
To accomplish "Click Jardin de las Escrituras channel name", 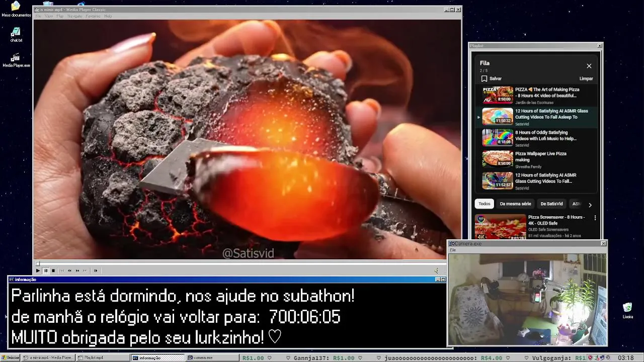I will (x=534, y=103).
